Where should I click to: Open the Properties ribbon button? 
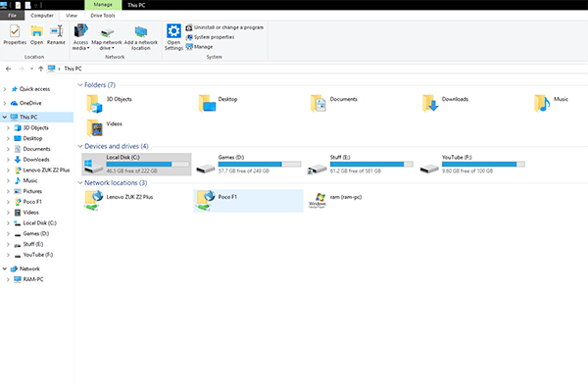[x=15, y=35]
